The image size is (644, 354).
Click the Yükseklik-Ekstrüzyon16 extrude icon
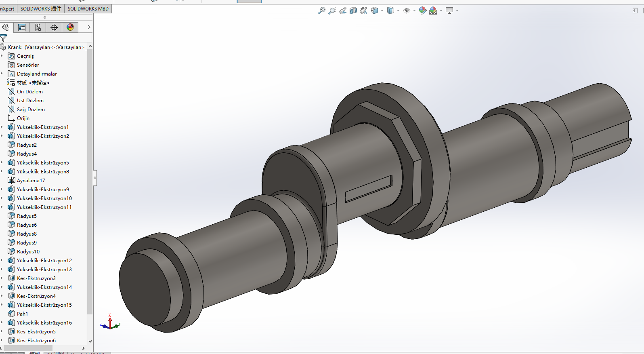tap(11, 322)
